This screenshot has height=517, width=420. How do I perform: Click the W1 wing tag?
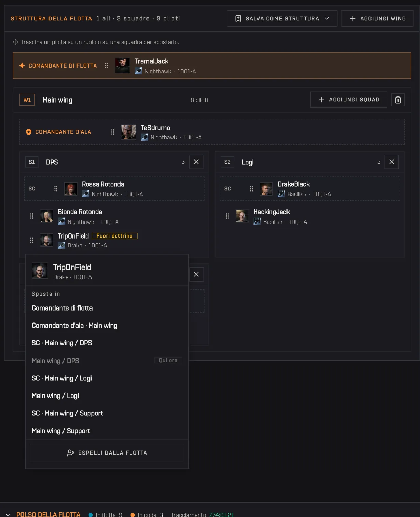(x=27, y=100)
